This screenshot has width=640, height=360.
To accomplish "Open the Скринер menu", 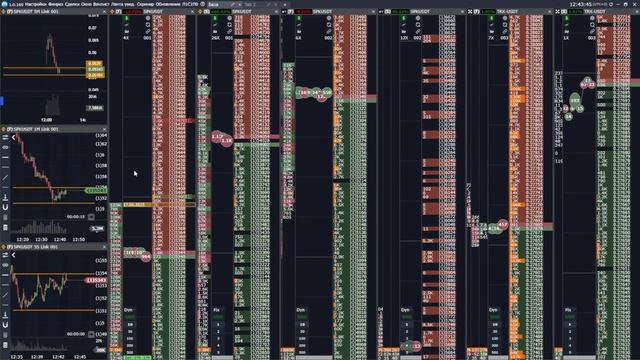I will (x=145, y=4).
